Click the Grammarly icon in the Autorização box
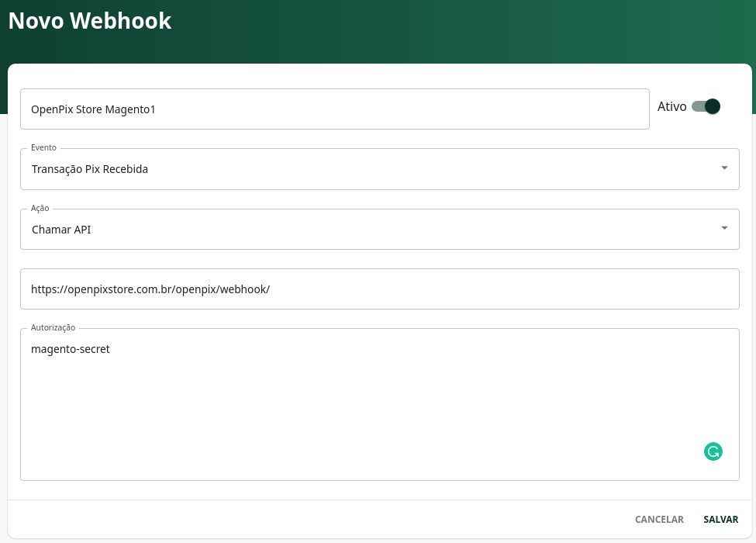Screen dimensions: 756x543 coord(713,451)
